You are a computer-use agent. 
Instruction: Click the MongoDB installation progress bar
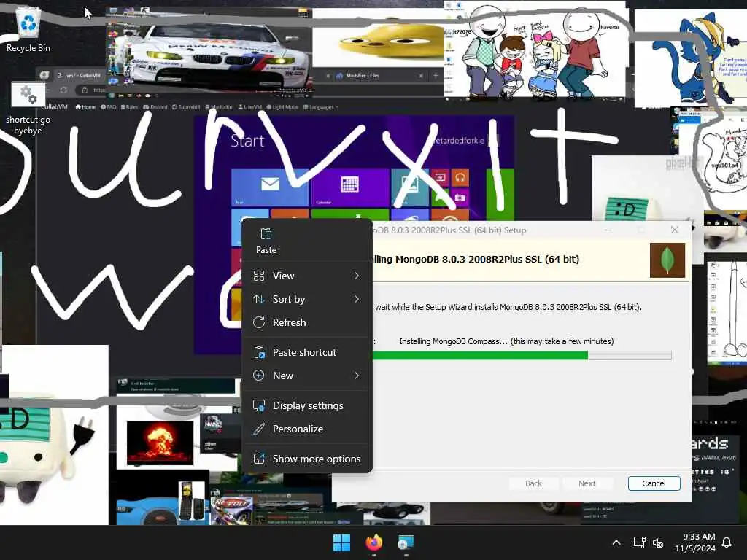522,355
